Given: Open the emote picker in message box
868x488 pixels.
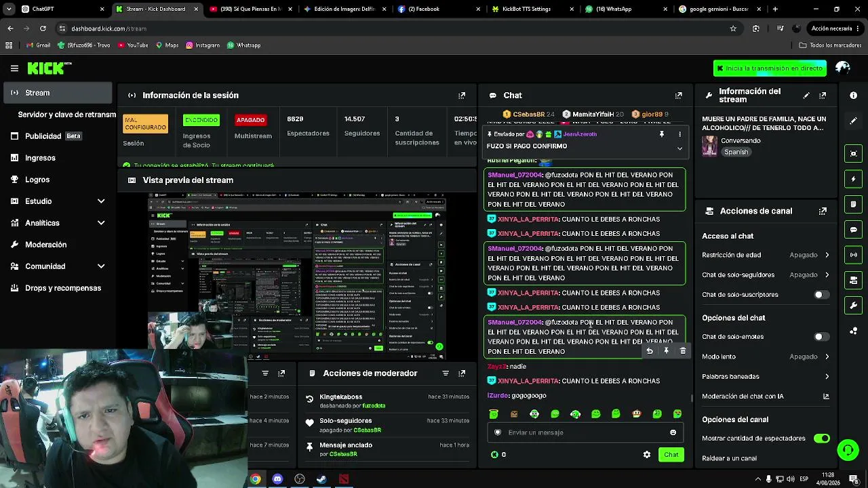Looking at the screenshot, I should [673, 432].
